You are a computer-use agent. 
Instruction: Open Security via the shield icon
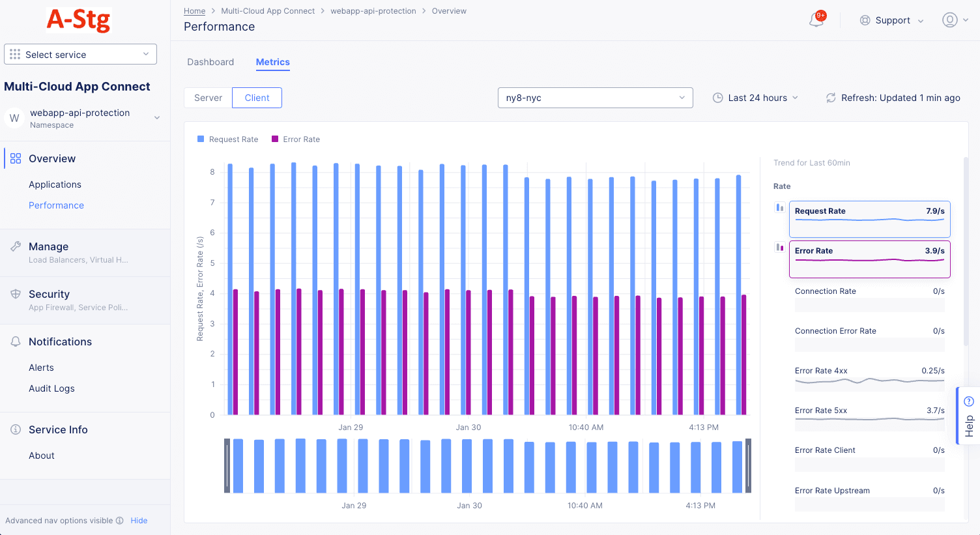14,294
